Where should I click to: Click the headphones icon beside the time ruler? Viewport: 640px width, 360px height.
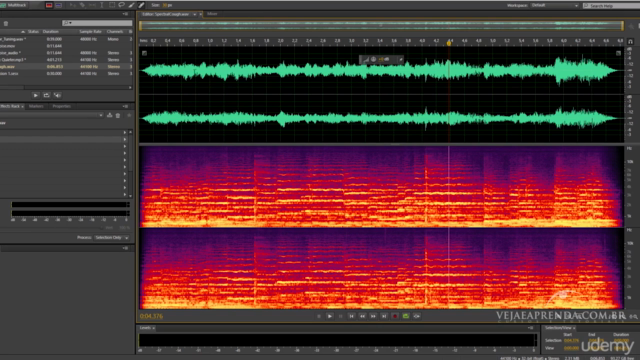tap(631, 41)
